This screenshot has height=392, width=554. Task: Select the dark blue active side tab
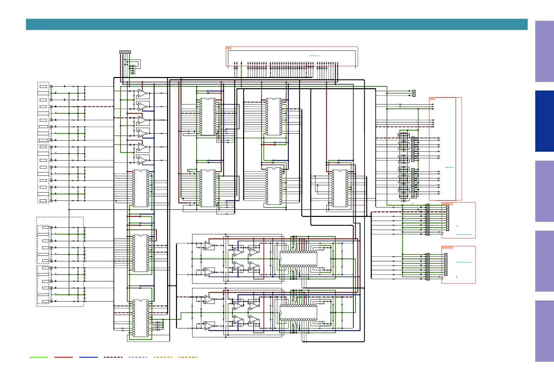[x=544, y=121]
